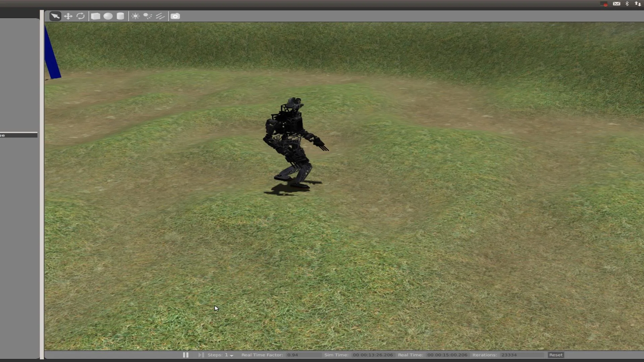Add a directional light

160,16
